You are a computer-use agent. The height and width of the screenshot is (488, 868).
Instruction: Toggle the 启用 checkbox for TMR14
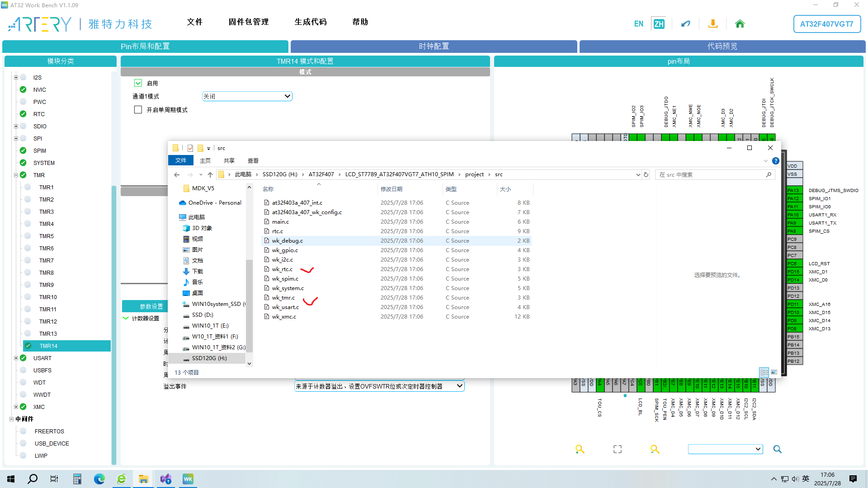(138, 83)
